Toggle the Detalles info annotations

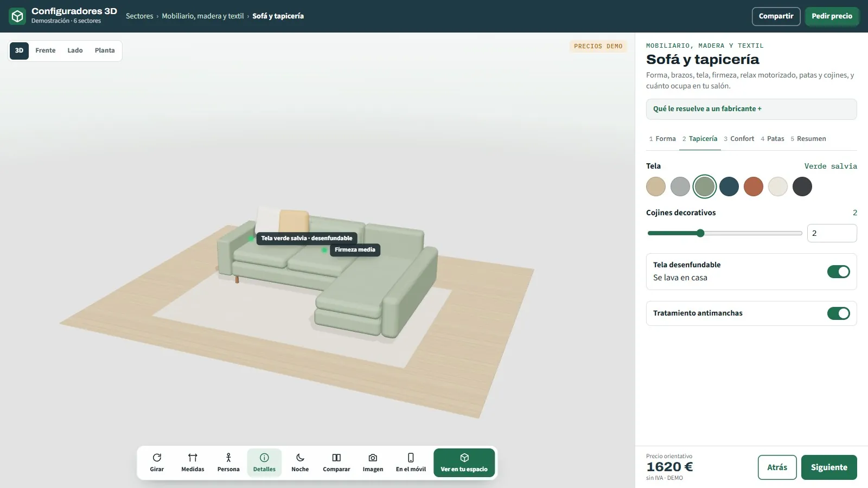tap(264, 463)
